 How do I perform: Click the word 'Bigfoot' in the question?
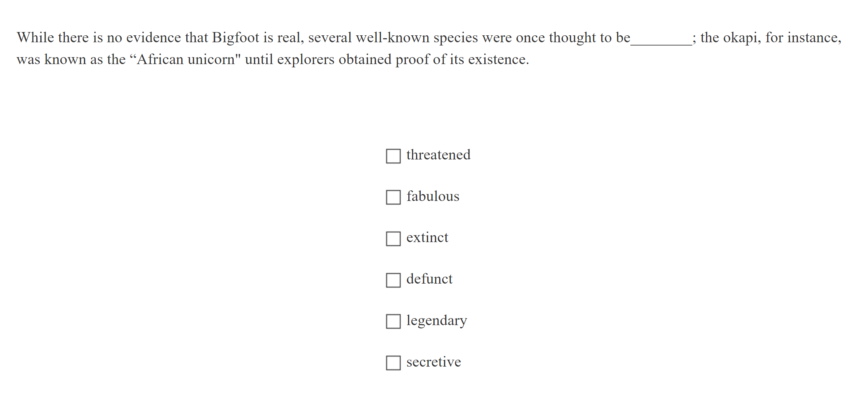pyautogui.click(x=235, y=38)
